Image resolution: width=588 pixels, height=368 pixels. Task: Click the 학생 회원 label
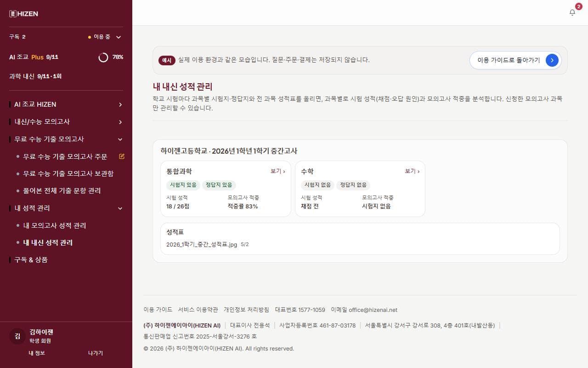(40, 341)
